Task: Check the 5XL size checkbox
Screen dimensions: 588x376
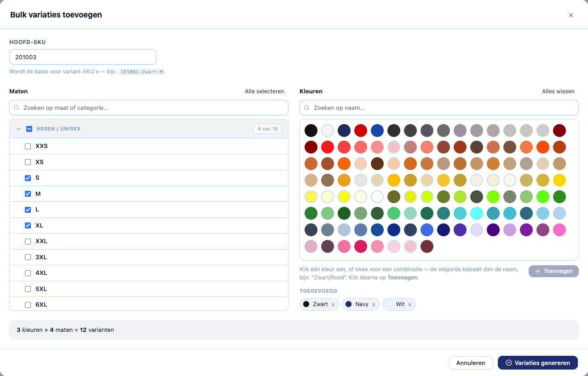Action: click(x=28, y=289)
